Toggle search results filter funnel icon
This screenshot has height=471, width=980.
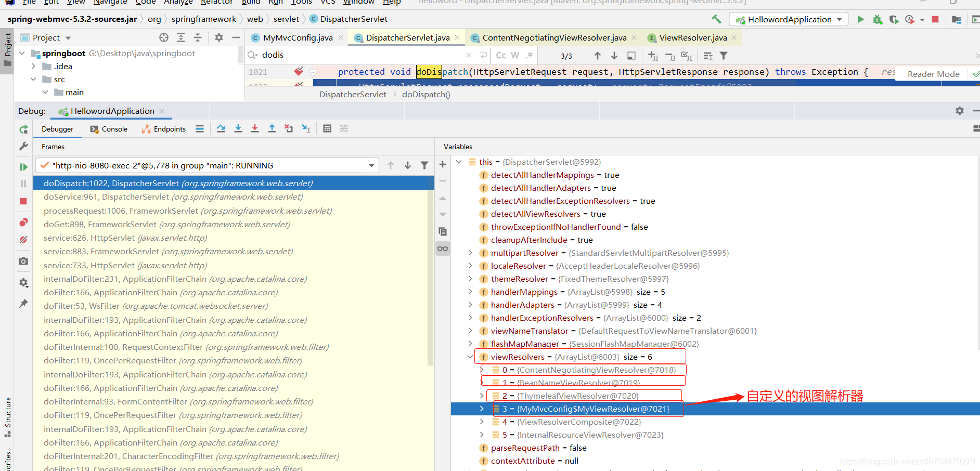click(724, 56)
